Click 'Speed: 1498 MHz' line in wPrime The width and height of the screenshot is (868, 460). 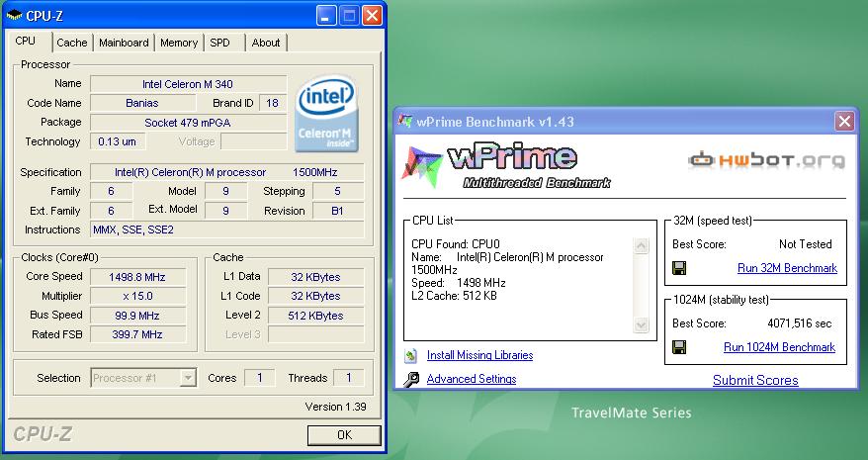pyautogui.click(x=459, y=283)
